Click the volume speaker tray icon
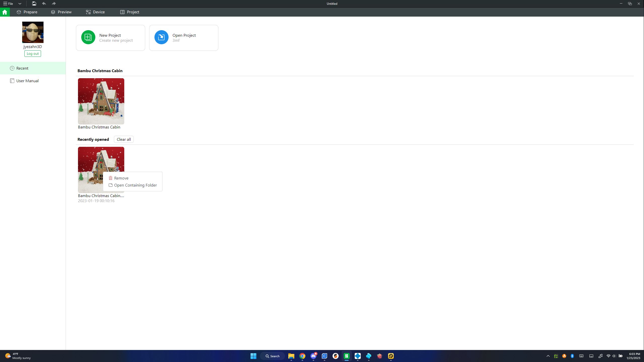This screenshot has height=362, width=644. click(x=614, y=356)
